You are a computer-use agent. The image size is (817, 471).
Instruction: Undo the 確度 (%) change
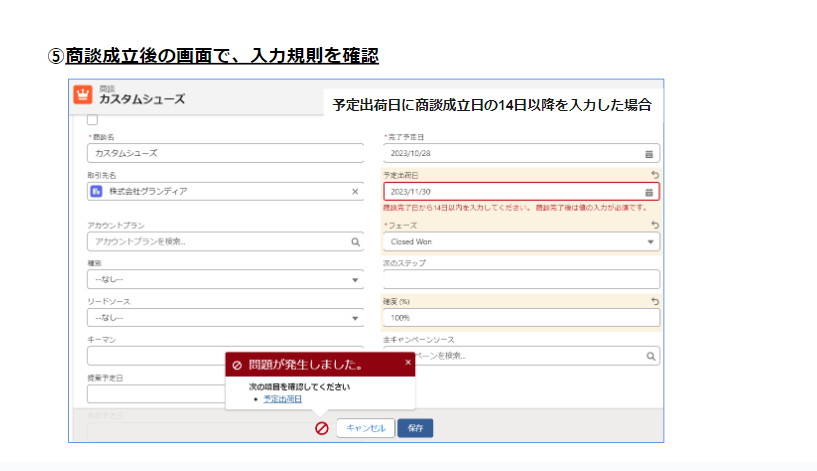click(654, 301)
